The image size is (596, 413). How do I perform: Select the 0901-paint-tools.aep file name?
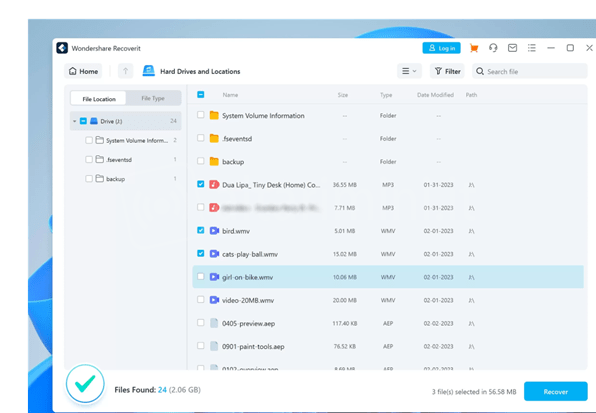pos(253,347)
